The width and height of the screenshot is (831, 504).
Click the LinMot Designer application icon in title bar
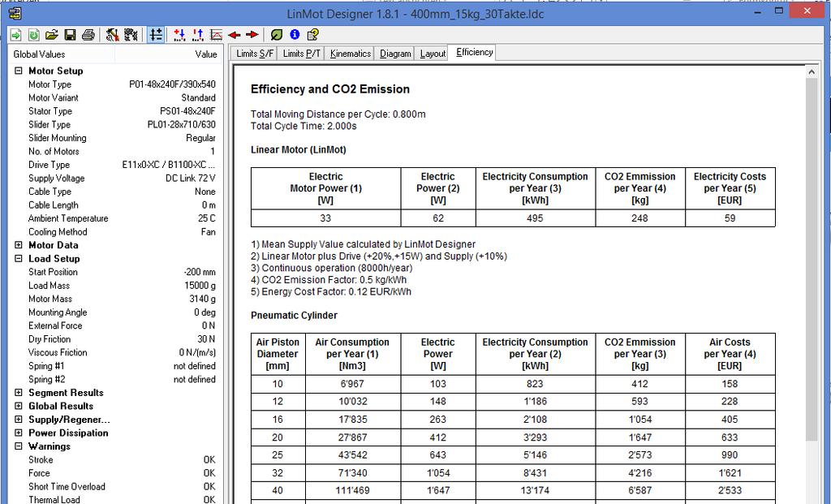(x=15, y=13)
